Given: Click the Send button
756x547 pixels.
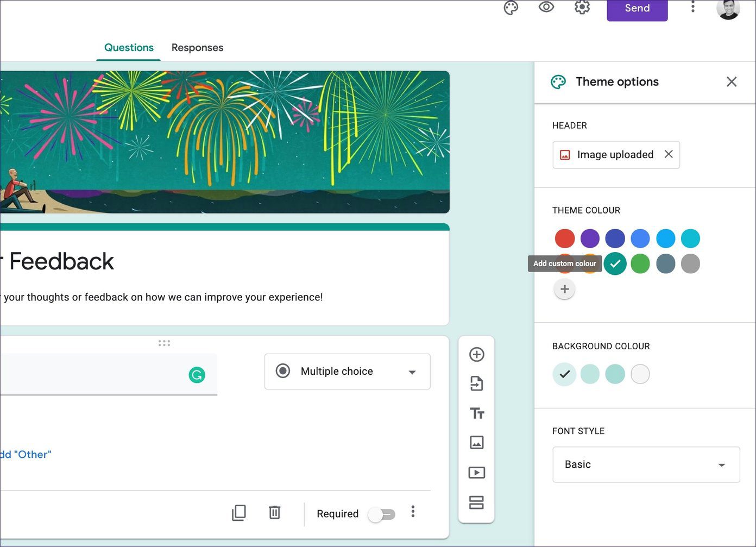Looking at the screenshot, I should [x=637, y=9].
